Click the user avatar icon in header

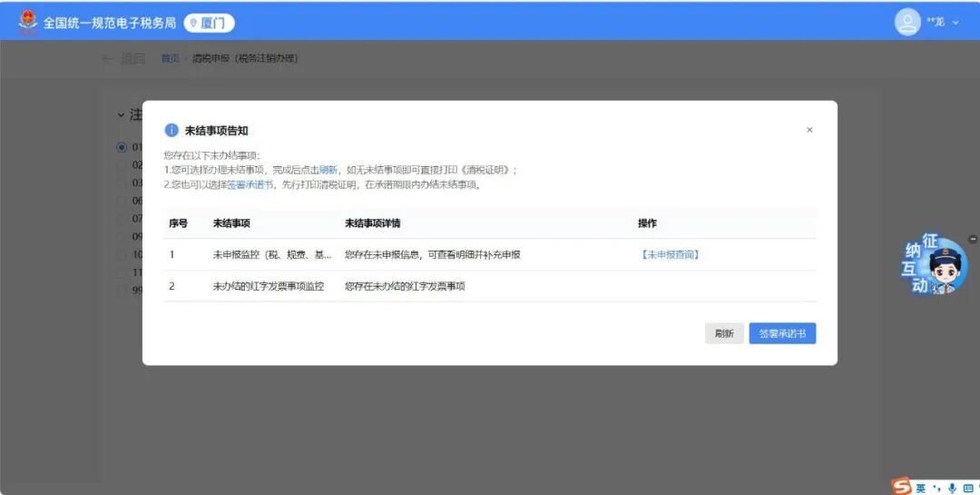[x=906, y=22]
